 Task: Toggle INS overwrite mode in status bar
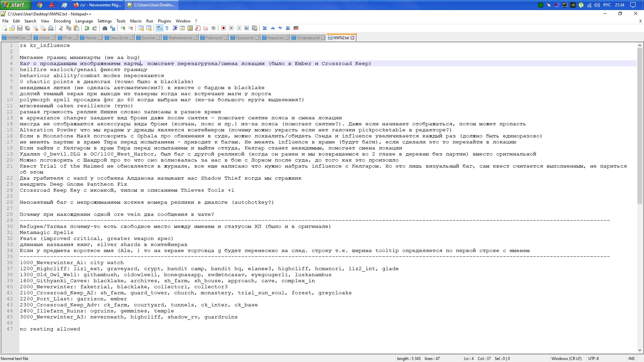pos(632,358)
